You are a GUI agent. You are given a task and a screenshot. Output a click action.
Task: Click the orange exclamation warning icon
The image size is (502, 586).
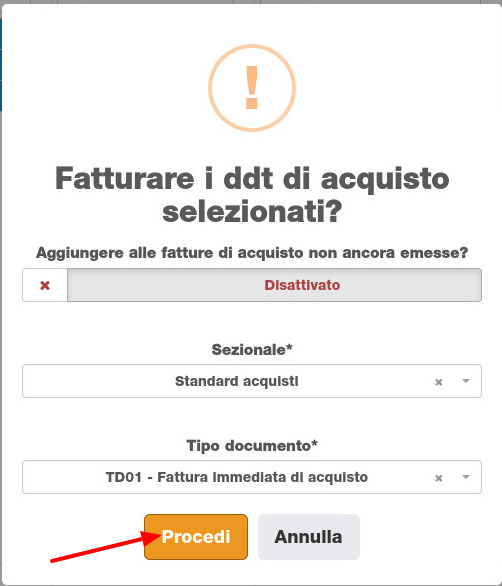252,88
